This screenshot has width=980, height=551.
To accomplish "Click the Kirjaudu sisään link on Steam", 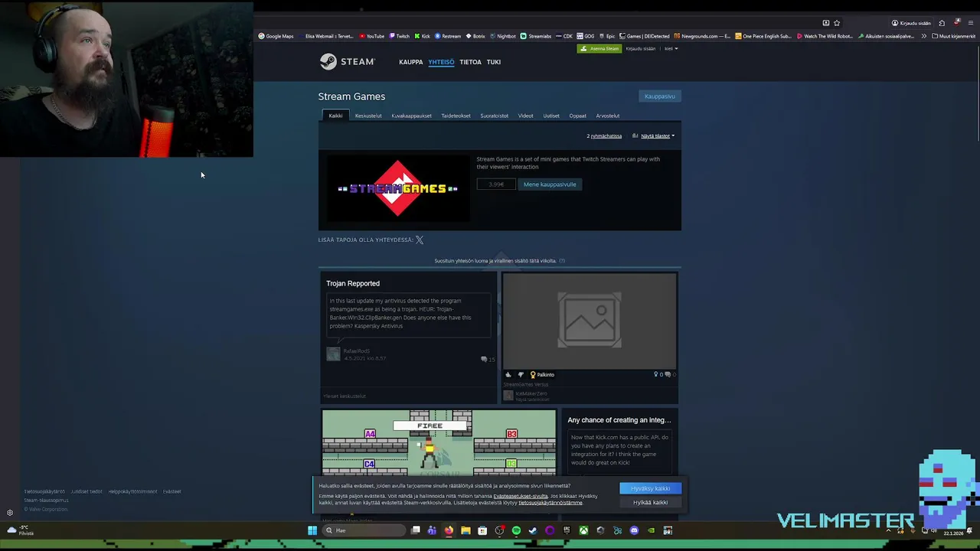I will point(641,49).
